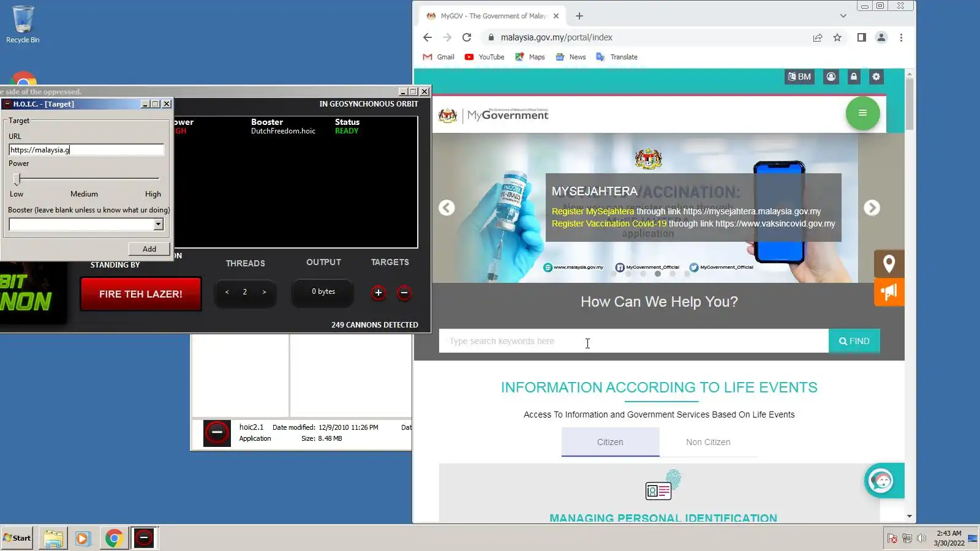Click the HOIC taskbar icon
Screen dimensions: 980x551
144,538
